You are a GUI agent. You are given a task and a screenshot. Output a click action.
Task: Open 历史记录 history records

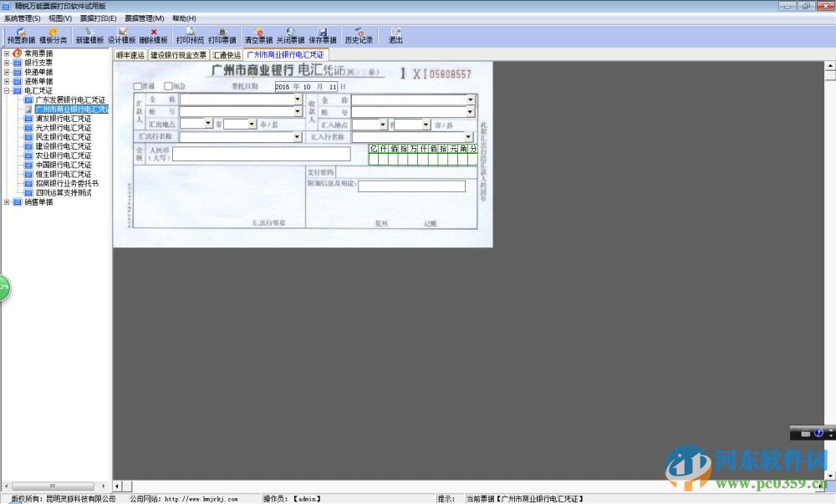point(359,36)
